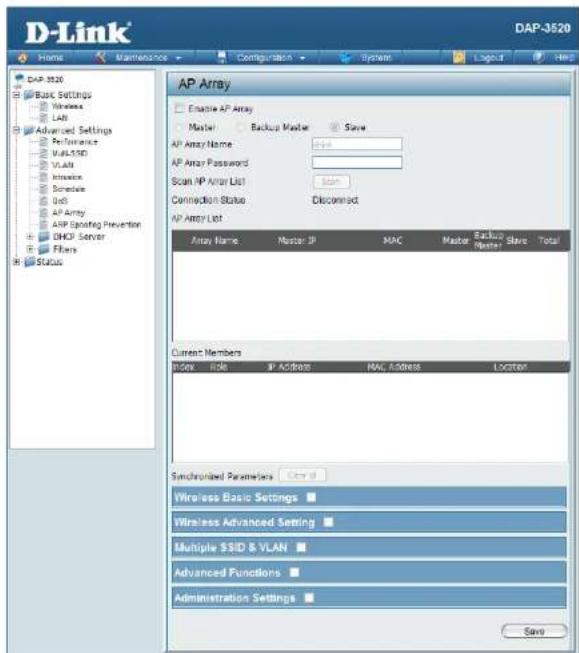This screenshot has width=579, height=653.
Task: Click the Logout icon
Action: tap(459, 57)
